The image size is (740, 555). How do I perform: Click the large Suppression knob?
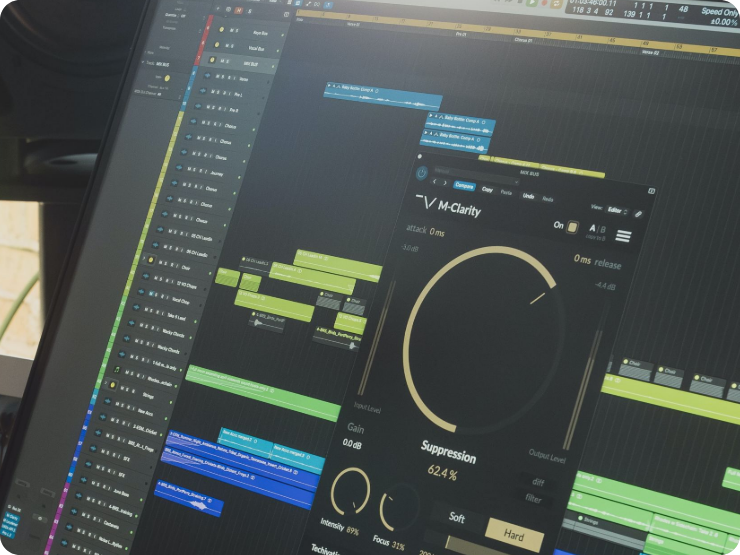(483, 338)
